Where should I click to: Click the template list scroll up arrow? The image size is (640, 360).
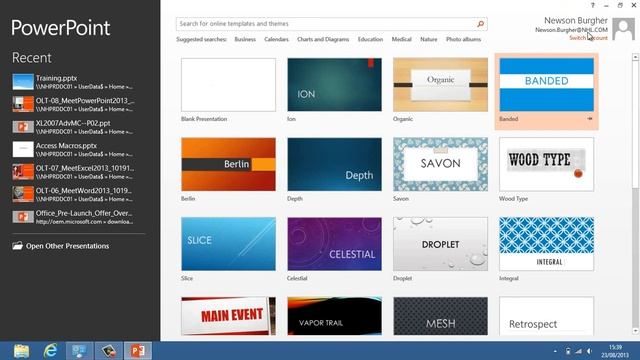click(635, 57)
